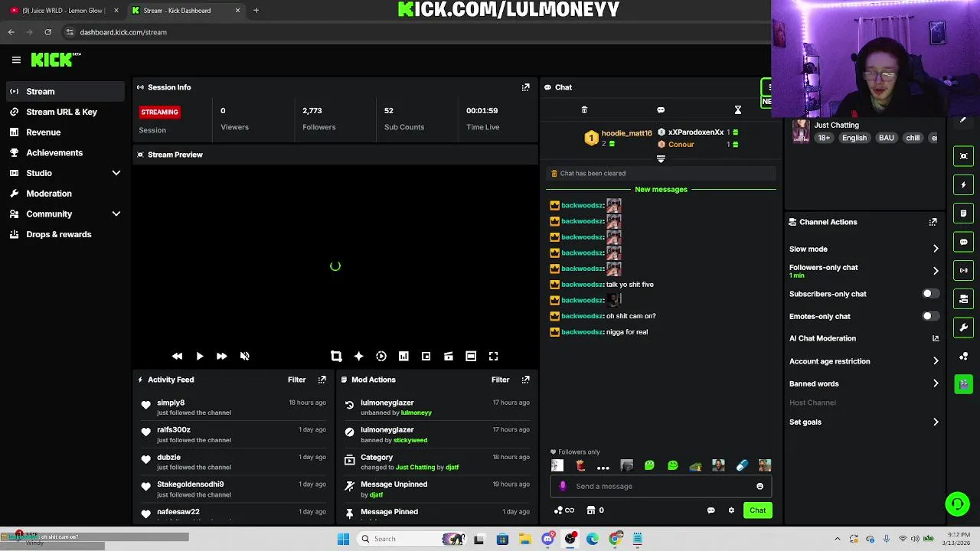980x551 pixels.
Task: Open chat settings gear icon
Action: pos(731,510)
